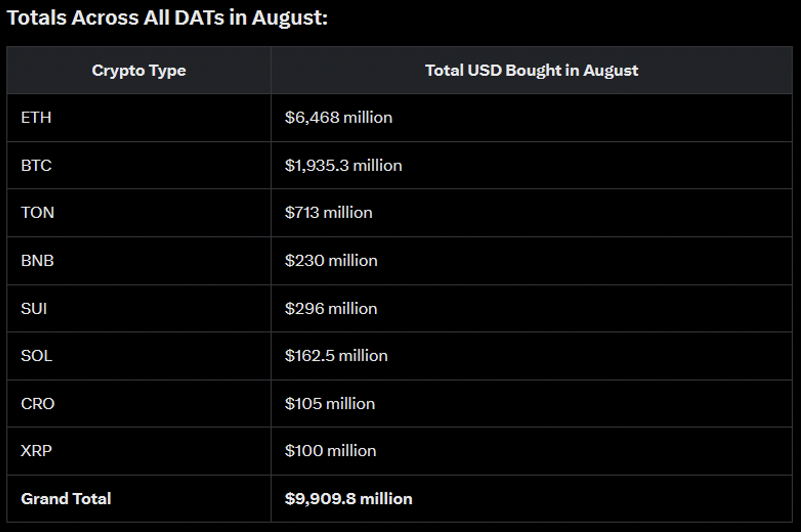Click the 'Grand Total' row label
The image size is (801, 532).
66,499
